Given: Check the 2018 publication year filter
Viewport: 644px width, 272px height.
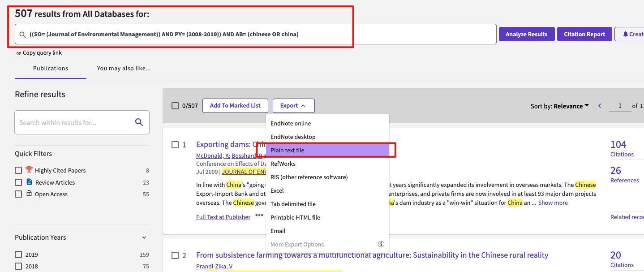Looking at the screenshot, I should click(x=18, y=266).
